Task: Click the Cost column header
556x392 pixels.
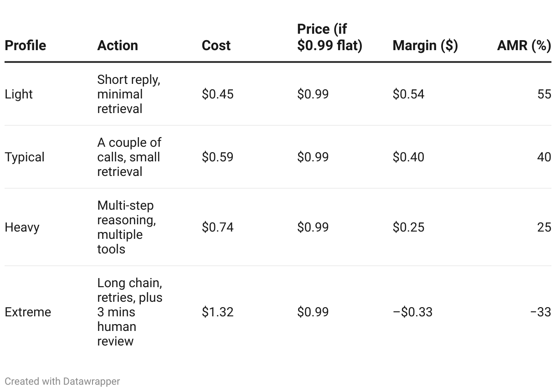Action: coord(216,46)
